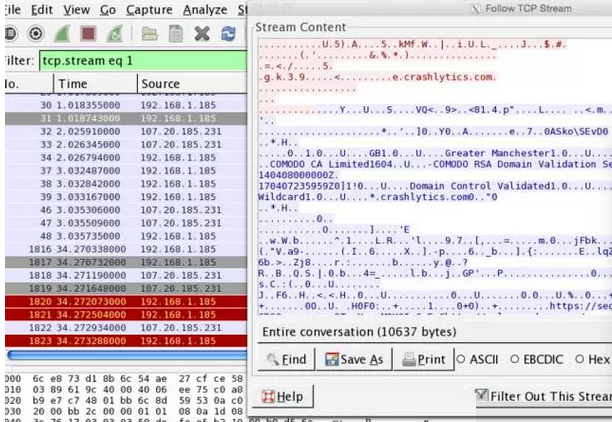
Task: Sort packets by the Time column header
Action: click(x=95, y=84)
